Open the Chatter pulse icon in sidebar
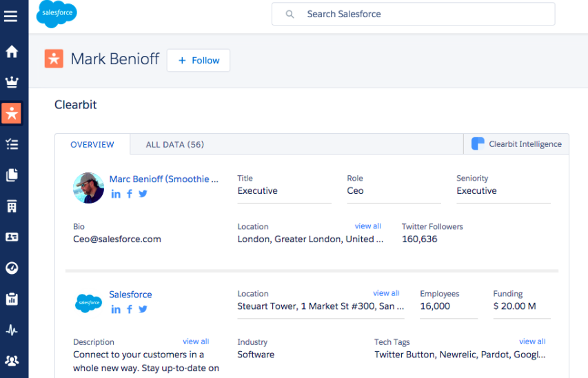Screen dimensions: 588x378 12,330
